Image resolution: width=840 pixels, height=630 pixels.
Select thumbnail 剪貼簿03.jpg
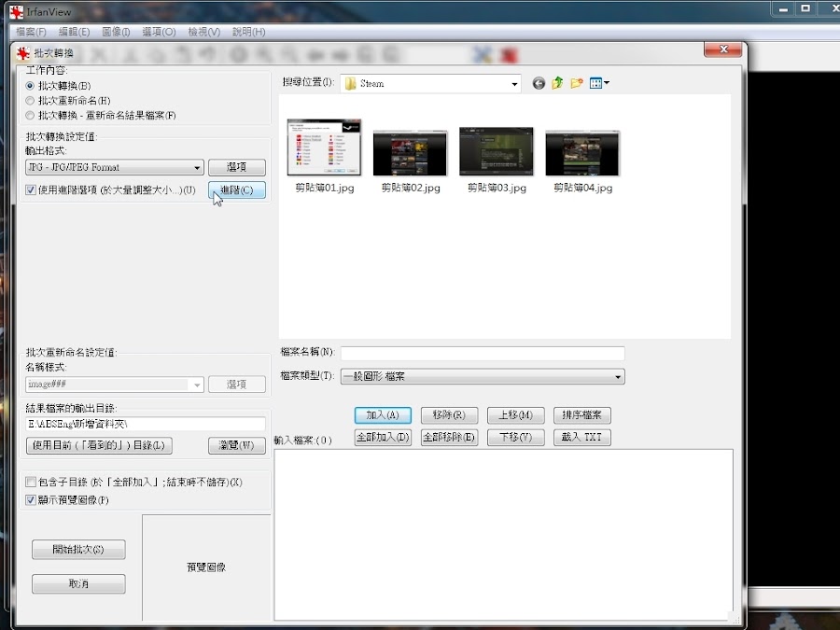pyautogui.click(x=497, y=160)
